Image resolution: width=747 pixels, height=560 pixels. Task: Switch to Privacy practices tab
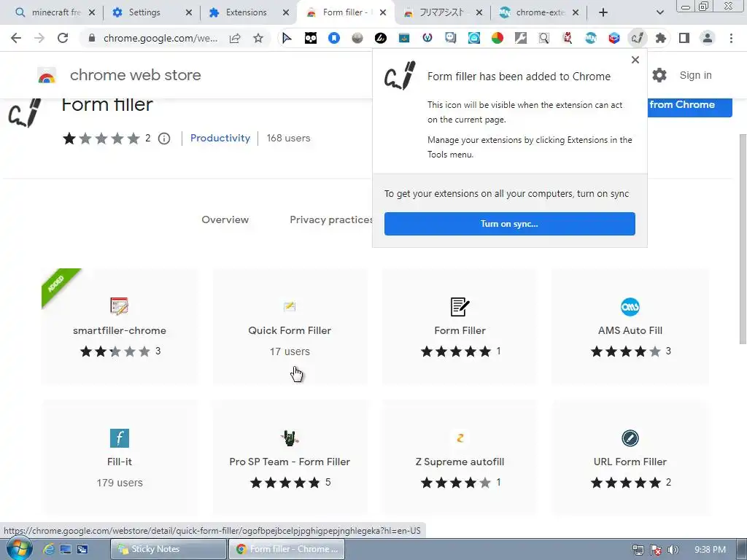[332, 219]
